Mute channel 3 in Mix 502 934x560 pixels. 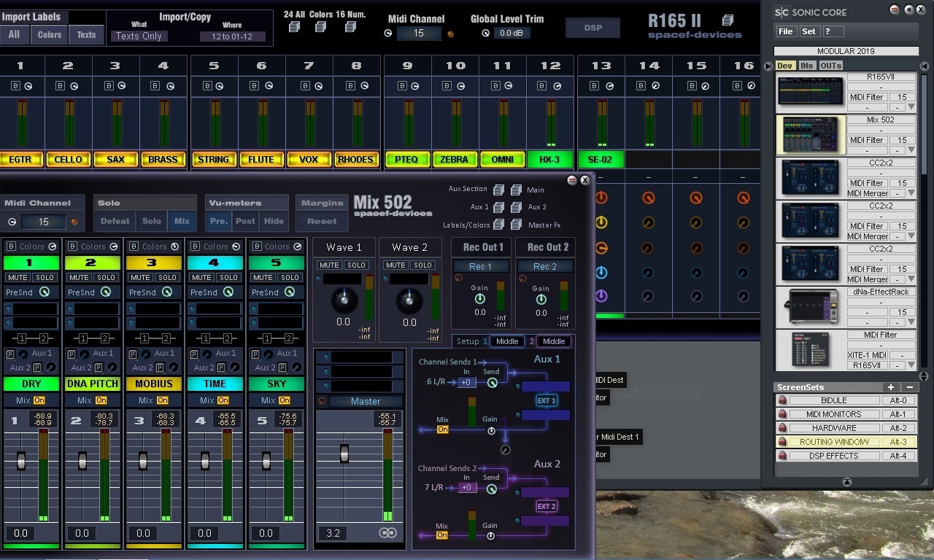click(140, 278)
